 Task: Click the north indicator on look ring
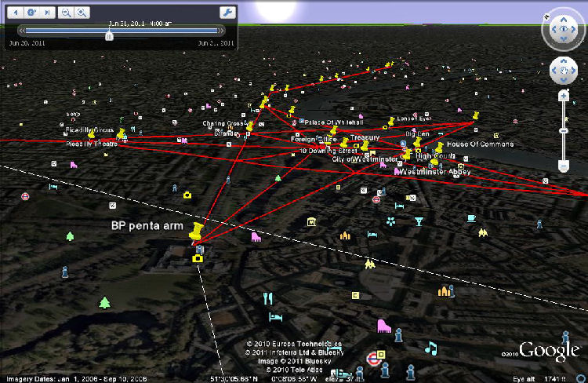pos(546,16)
